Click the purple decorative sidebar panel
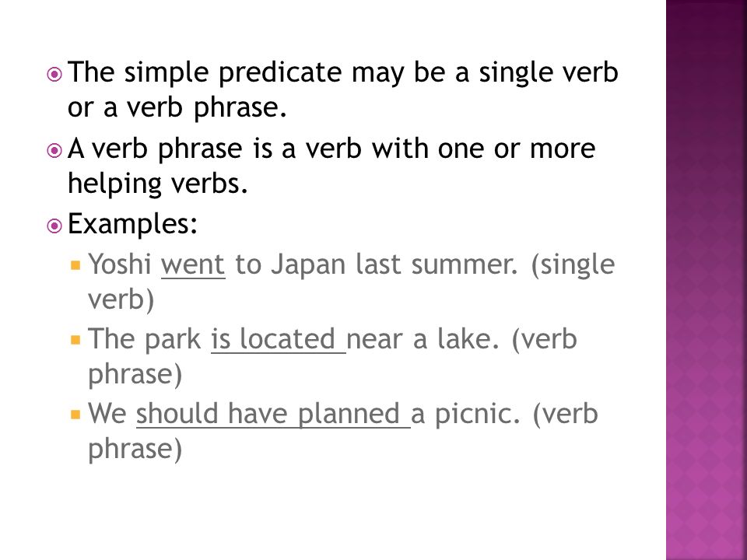The width and height of the screenshot is (747, 560). (x=706, y=280)
